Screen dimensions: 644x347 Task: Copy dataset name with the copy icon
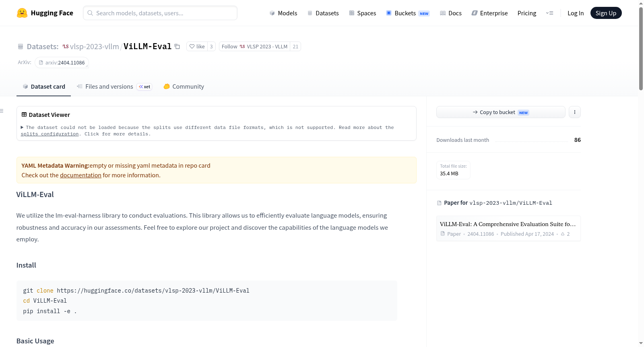pos(177,46)
